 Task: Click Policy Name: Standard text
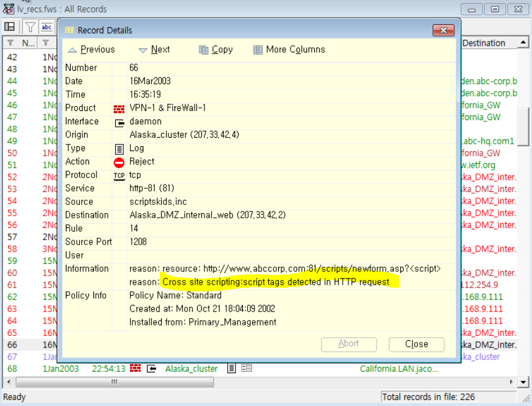coord(175,296)
